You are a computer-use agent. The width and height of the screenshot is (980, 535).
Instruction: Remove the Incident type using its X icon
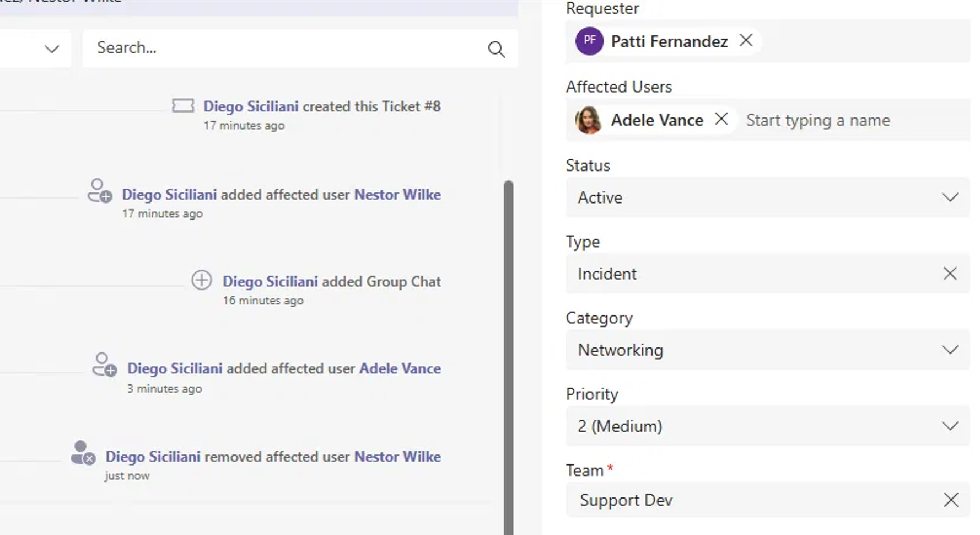(x=950, y=274)
